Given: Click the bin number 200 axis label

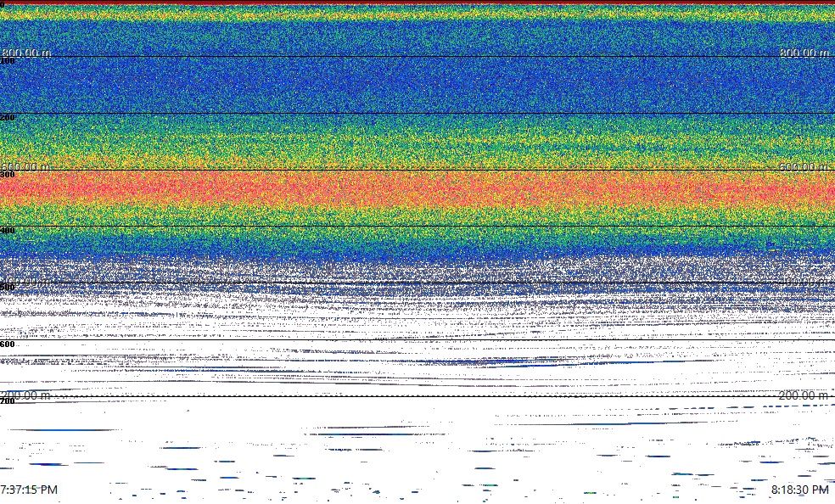Looking at the screenshot, I should coord(8,118).
